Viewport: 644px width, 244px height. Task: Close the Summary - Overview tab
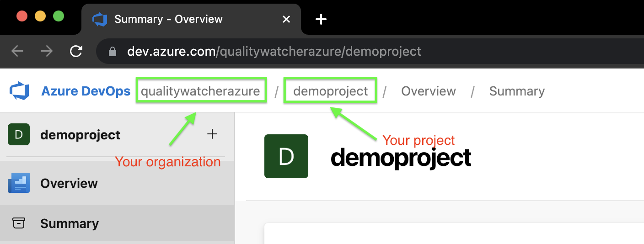[286, 19]
